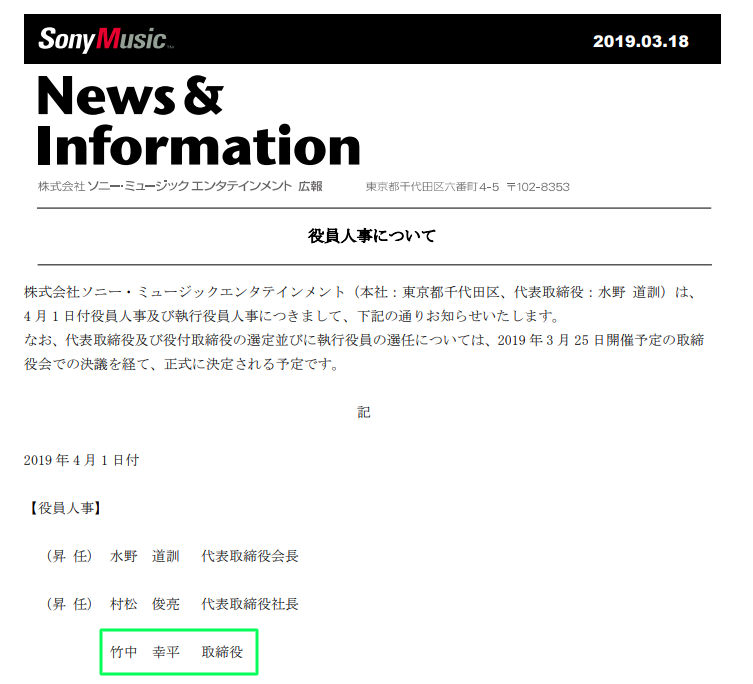Click the Sony Music logo
Screen dimensions: 753x684
click(106, 39)
